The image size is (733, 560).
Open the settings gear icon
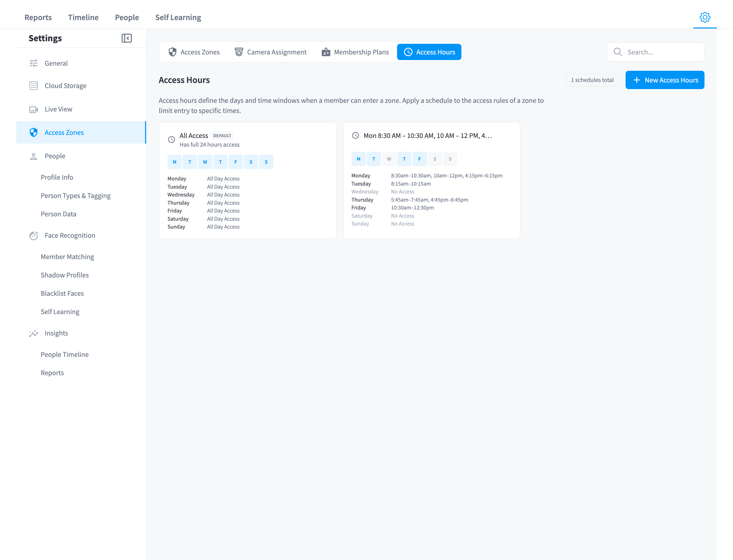tap(705, 17)
